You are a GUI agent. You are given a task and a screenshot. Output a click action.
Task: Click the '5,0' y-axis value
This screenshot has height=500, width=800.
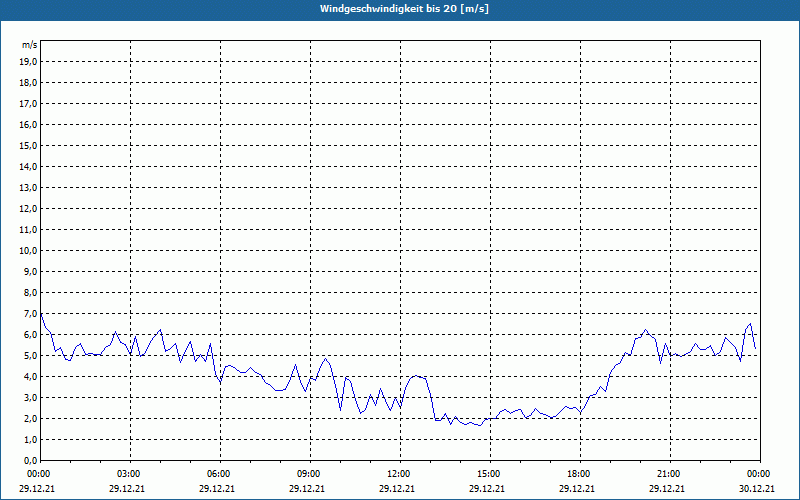pos(31,356)
